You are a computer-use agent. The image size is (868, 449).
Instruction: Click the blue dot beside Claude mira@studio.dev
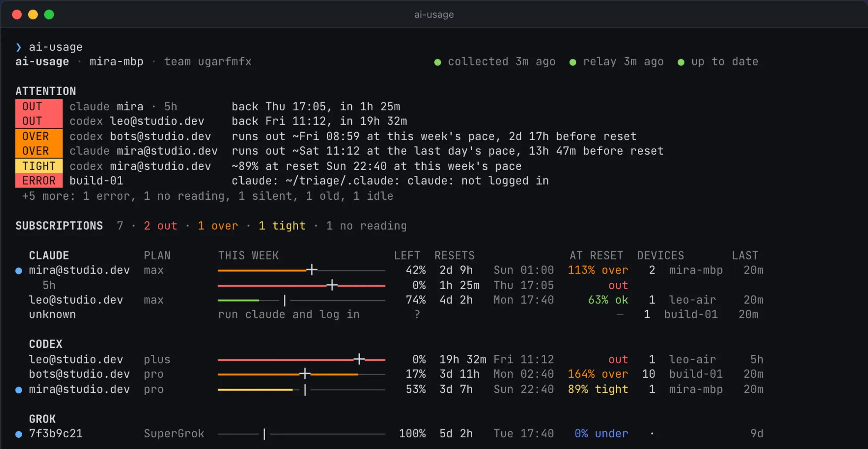click(19, 271)
